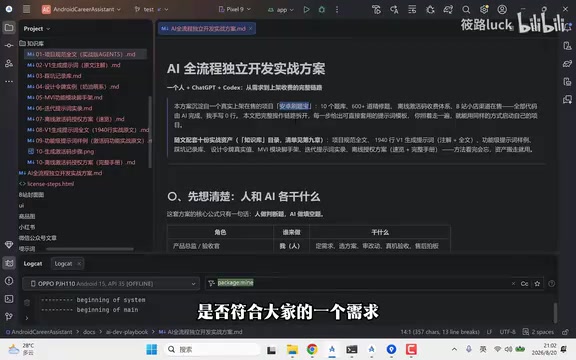Start debugging the app
576x360 pixels.
(x=322, y=10)
